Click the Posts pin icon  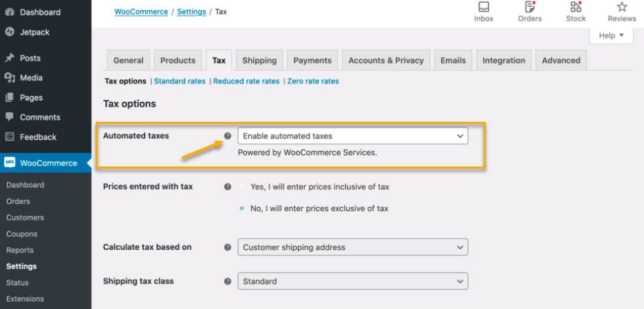10,58
